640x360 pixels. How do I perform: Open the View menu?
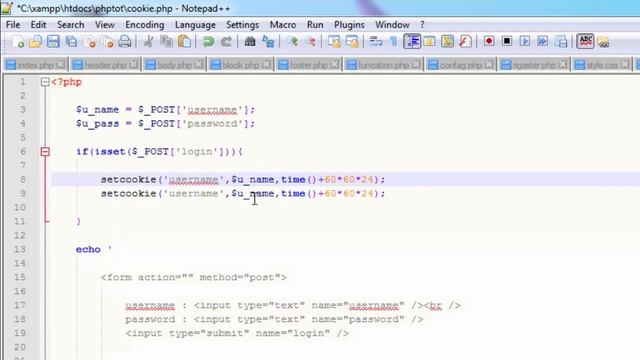pos(105,25)
